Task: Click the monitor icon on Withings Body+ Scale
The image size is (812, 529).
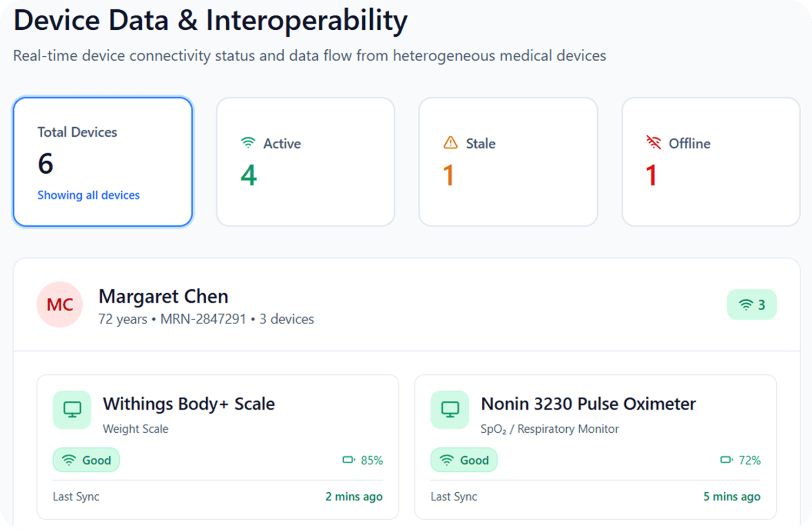Action: pos(72,409)
